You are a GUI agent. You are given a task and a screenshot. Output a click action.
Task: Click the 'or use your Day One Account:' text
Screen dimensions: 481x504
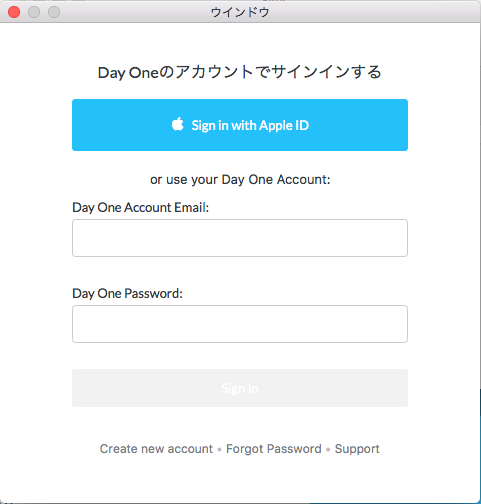[x=240, y=180]
